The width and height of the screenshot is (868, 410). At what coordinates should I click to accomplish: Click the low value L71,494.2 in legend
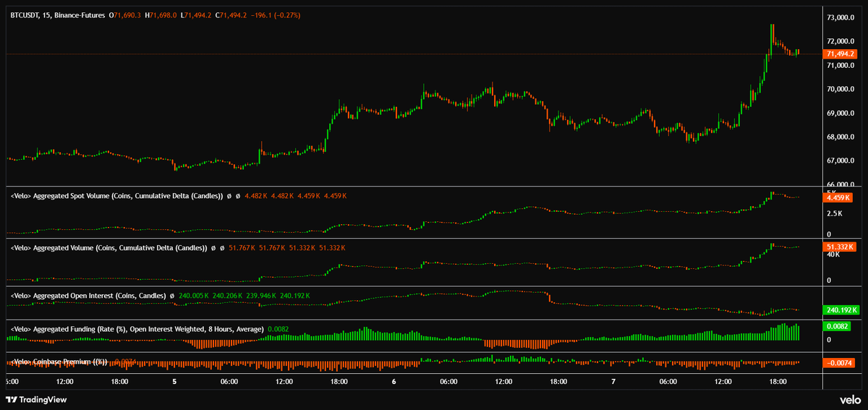point(196,15)
